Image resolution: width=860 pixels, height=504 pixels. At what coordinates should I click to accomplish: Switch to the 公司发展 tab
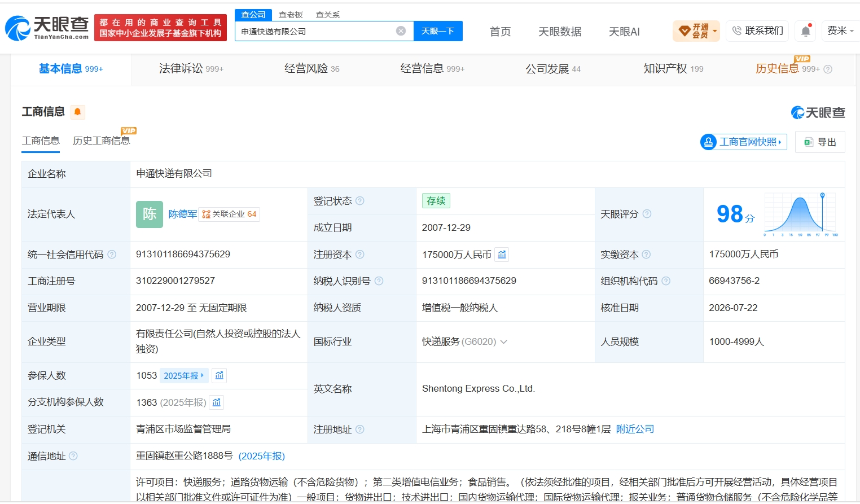pyautogui.click(x=553, y=69)
